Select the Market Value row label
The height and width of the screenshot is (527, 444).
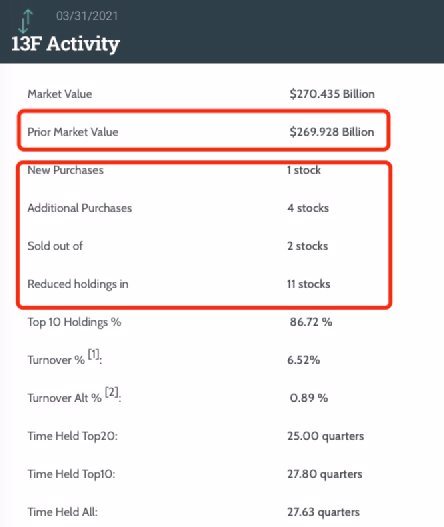pyautogui.click(x=60, y=94)
